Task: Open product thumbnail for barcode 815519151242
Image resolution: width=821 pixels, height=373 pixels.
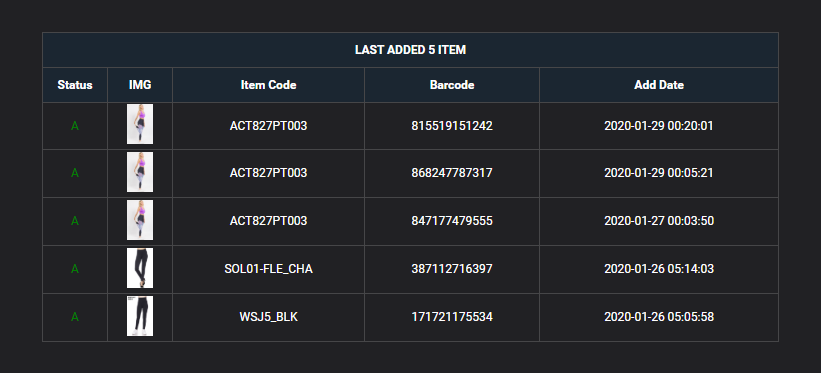Action: click(x=140, y=124)
